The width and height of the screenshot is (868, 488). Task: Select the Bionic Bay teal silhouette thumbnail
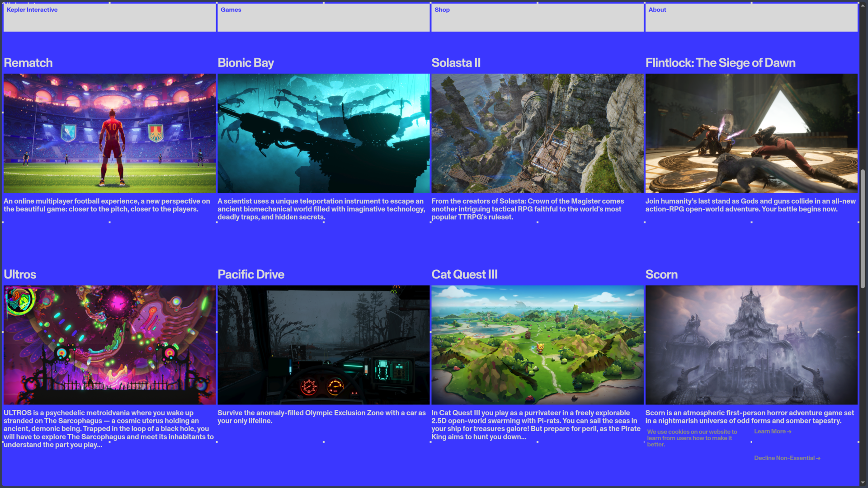pos(323,133)
